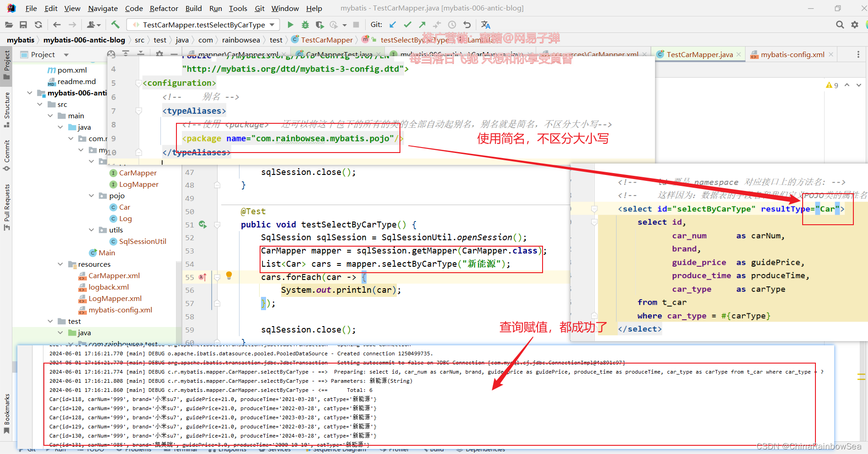Screen dimensions: 868x454
Task: Click the TestCarMapper breadcrumb link
Action: 326,40
